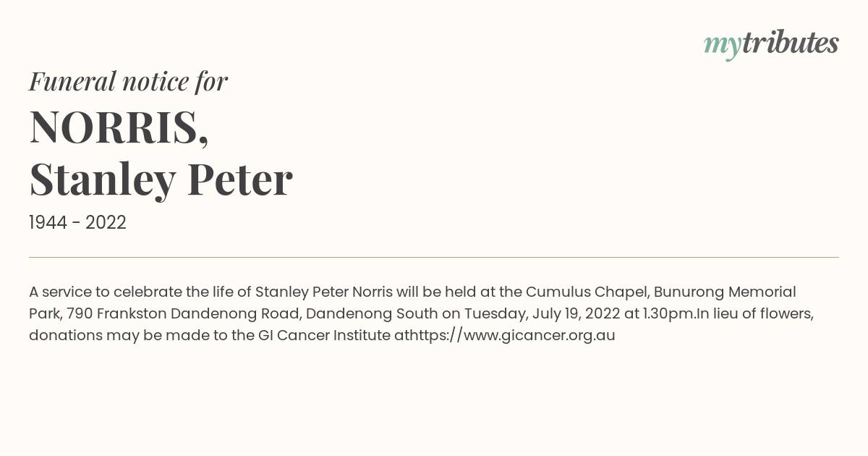
Task: Click the "790 Frankston Dandenong Road" address
Action: coord(182,313)
